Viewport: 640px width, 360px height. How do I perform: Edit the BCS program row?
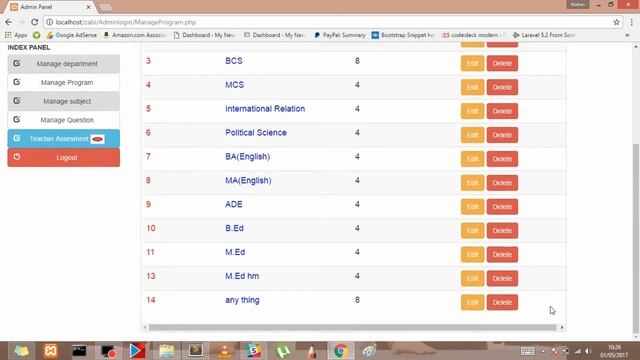[x=472, y=63]
